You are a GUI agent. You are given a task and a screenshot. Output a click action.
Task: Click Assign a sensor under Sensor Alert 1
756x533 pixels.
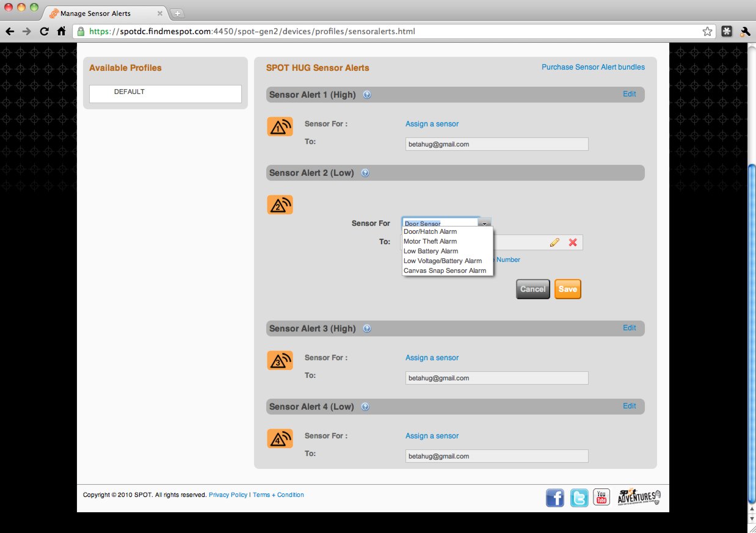coord(432,124)
